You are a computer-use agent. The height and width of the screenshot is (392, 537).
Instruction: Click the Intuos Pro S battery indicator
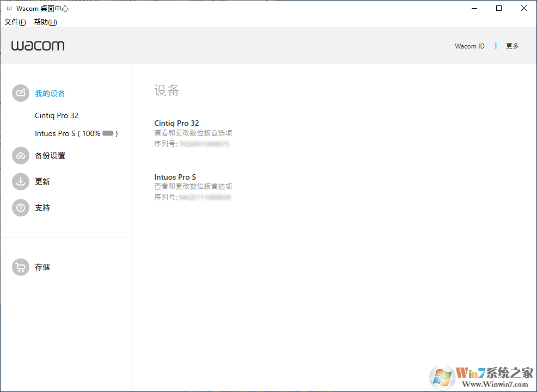tap(108, 133)
